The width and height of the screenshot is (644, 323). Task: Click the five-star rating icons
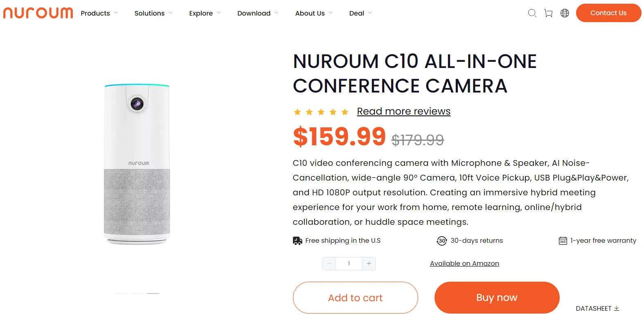[321, 112]
